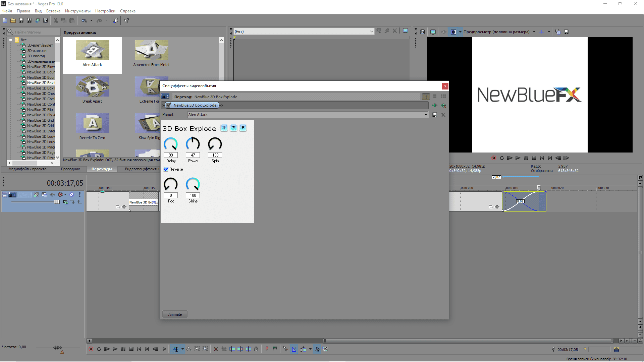Click the preview stop button
This screenshot has height=362, width=644.
click(534, 158)
